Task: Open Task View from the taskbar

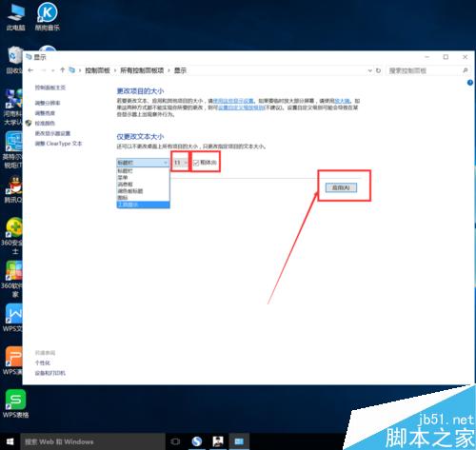Action: pyautogui.click(x=175, y=441)
